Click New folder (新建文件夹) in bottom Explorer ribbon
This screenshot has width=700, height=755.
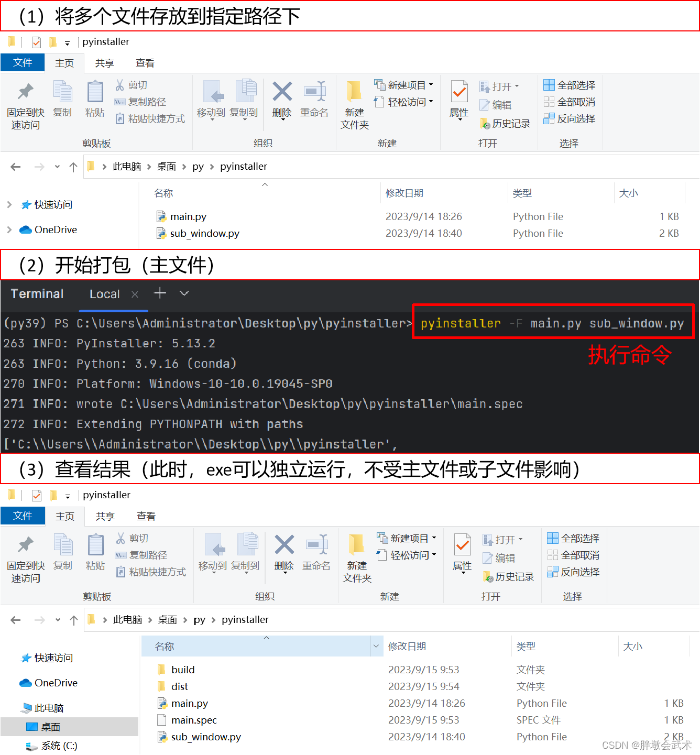[357, 559]
